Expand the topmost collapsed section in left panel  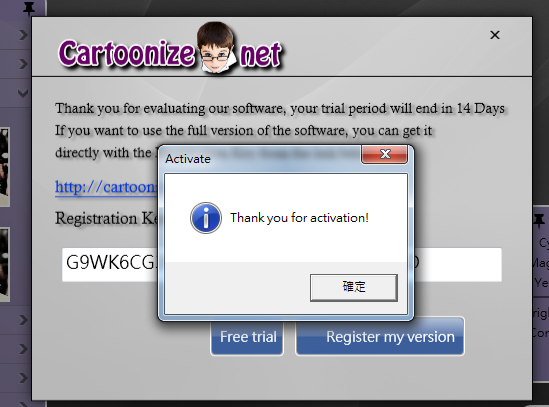[x=23, y=35]
